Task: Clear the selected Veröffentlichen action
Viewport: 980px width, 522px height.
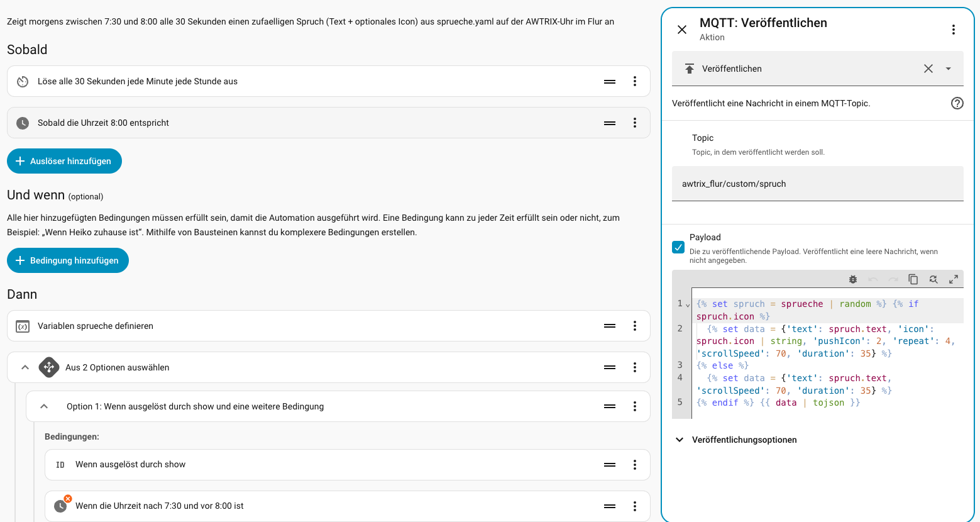Action: [x=928, y=69]
